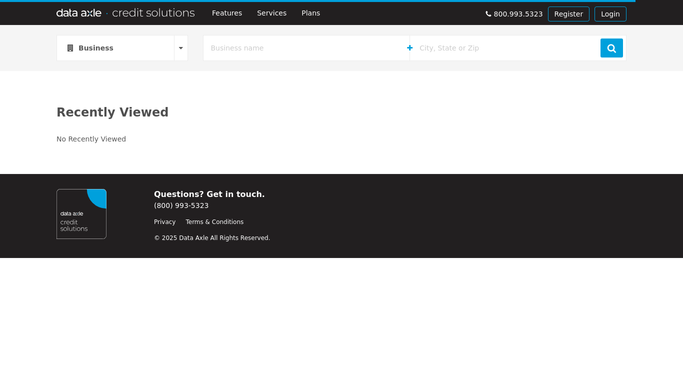
Task: Open the Privacy link in footer
Action: 165,222
